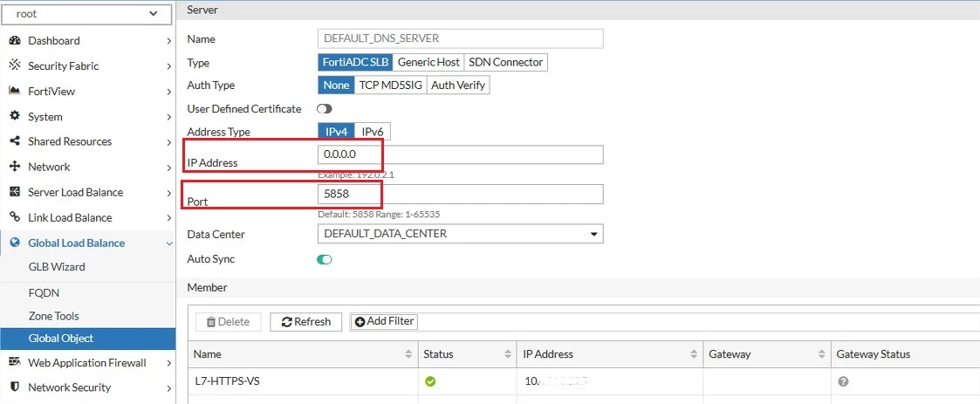
Task: Expand the Network Security chevron
Action: coord(169,387)
